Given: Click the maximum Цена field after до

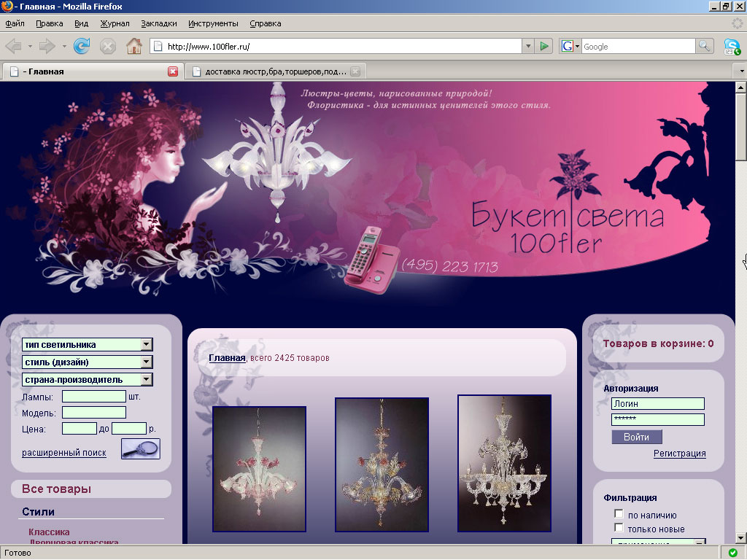Looking at the screenshot, I should [x=128, y=429].
